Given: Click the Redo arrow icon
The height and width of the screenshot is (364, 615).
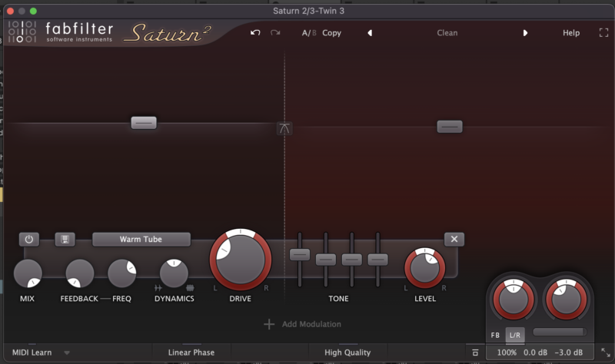Looking at the screenshot, I should coord(275,32).
